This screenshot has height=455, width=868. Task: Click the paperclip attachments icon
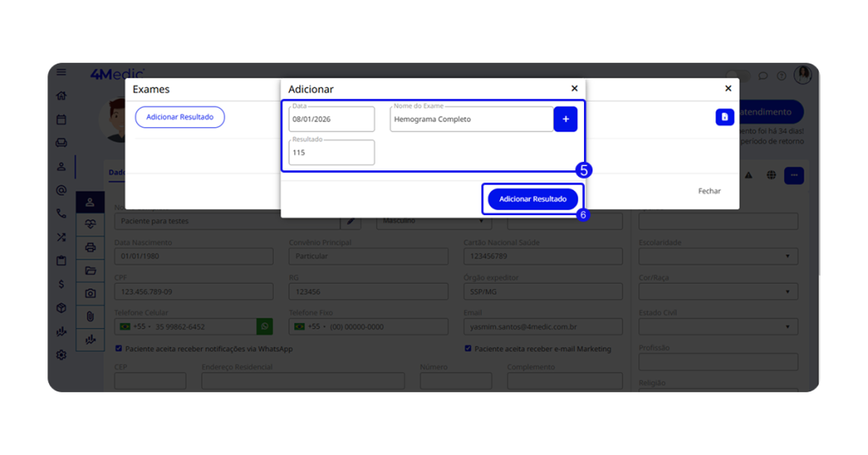91,316
